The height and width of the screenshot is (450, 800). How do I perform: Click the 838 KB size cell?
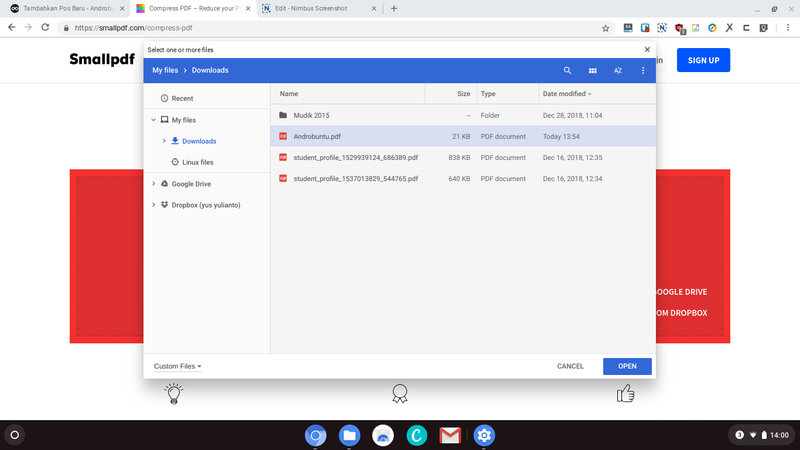[x=459, y=158]
